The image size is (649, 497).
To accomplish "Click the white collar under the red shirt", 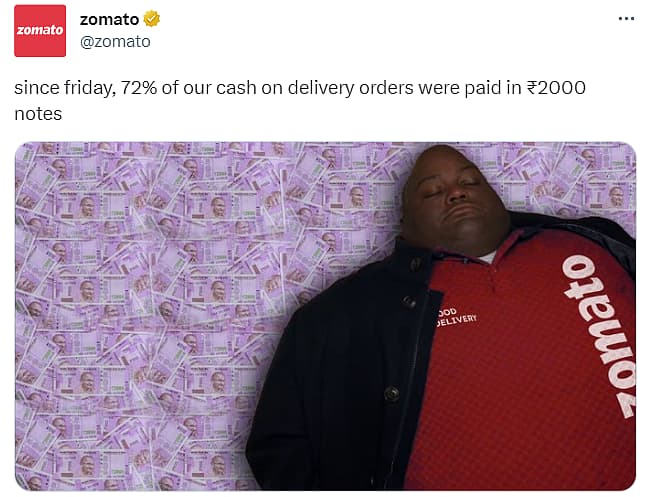I will 487,257.
